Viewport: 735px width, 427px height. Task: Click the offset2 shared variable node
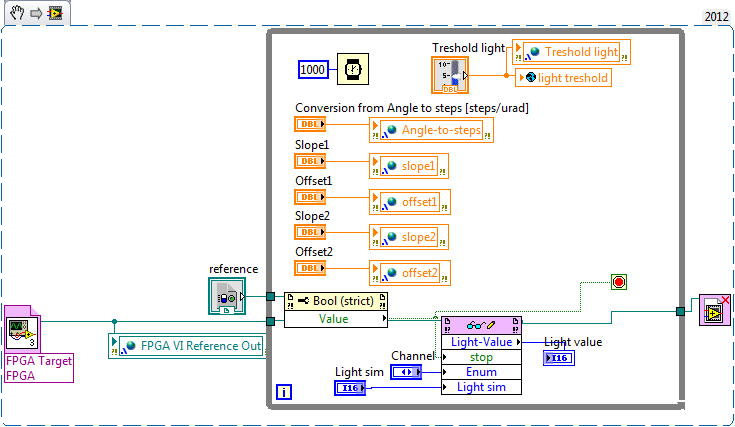click(410, 273)
